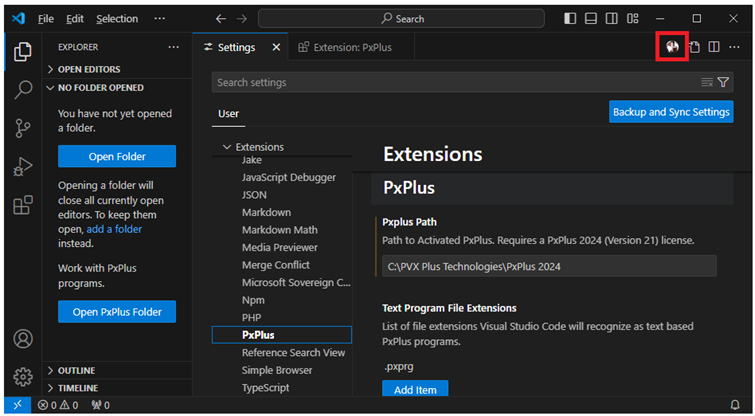Viewport: 755px width, 416px height.
Task: Switch to the Extension: PxPlus tab
Action: pos(350,47)
